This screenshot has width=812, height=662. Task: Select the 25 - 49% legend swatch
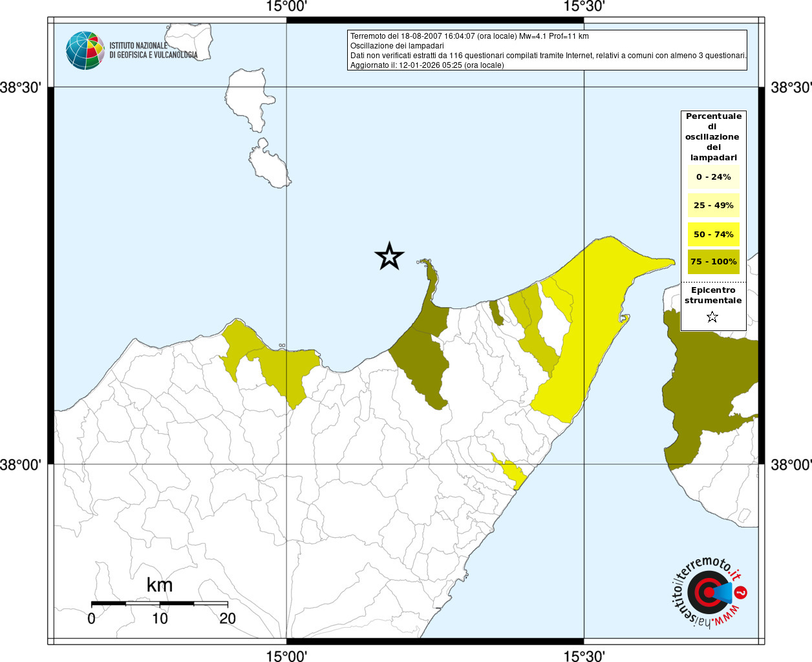pos(713,206)
